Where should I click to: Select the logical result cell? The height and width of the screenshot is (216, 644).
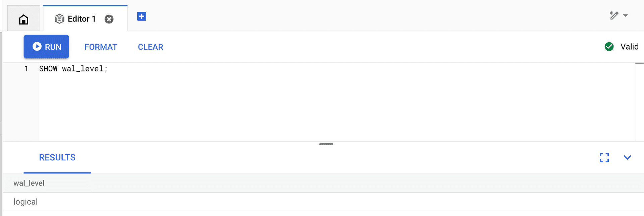25,202
